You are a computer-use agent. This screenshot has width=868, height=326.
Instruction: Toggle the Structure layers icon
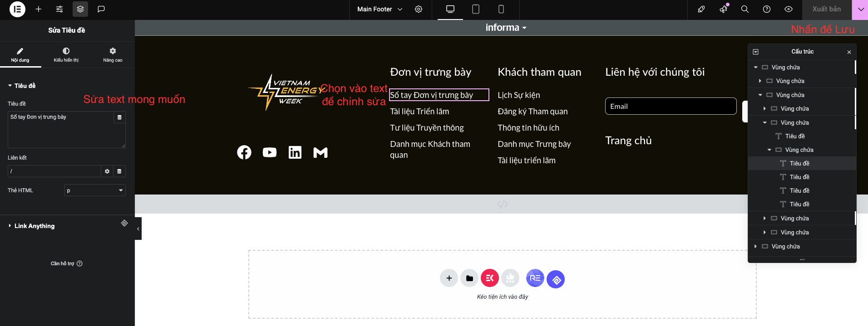tap(80, 9)
